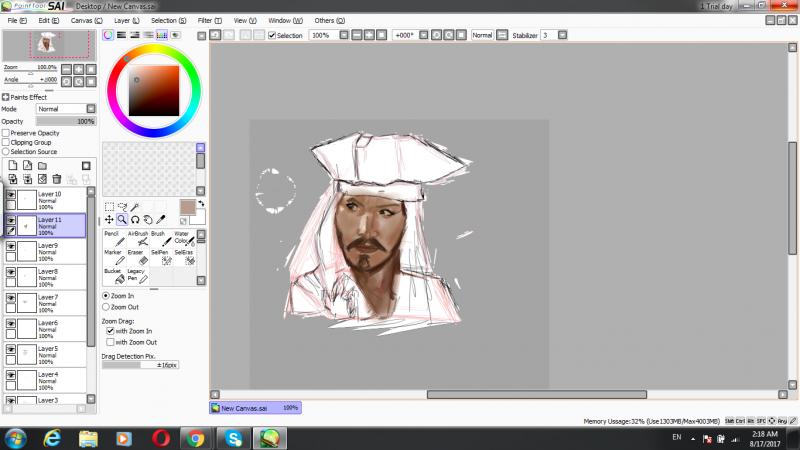The height and width of the screenshot is (450, 800).
Task: Click the foreground color swatch
Action: (187, 206)
